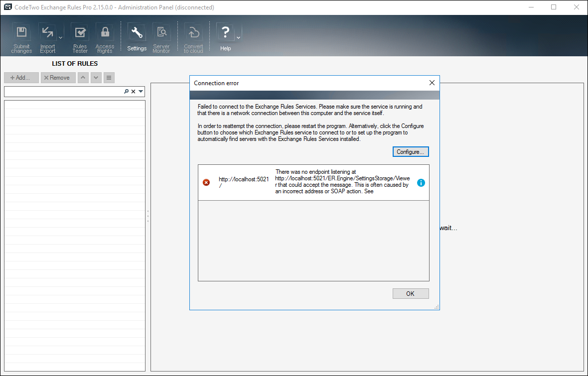The height and width of the screenshot is (376, 588).
Task: Click the dialog resize grip corner
Action: tap(437, 307)
